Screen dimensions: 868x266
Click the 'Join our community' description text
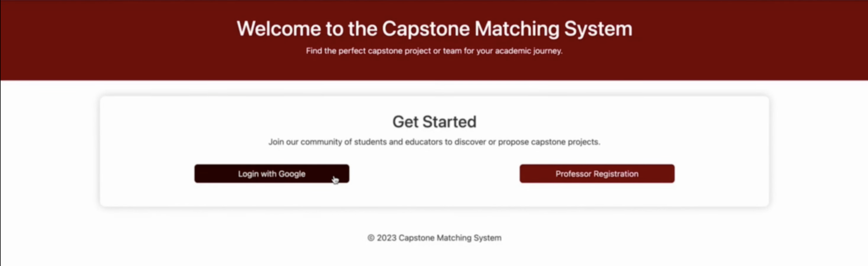point(434,142)
